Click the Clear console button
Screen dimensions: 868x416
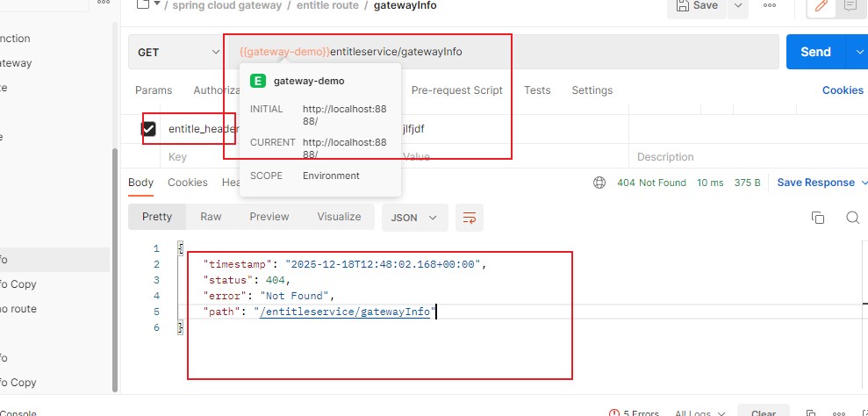click(x=764, y=413)
